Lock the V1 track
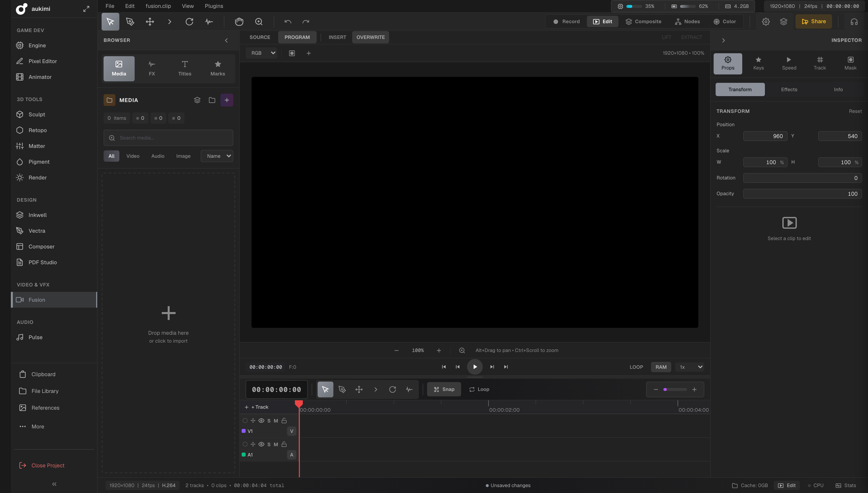 click(284, 421)
